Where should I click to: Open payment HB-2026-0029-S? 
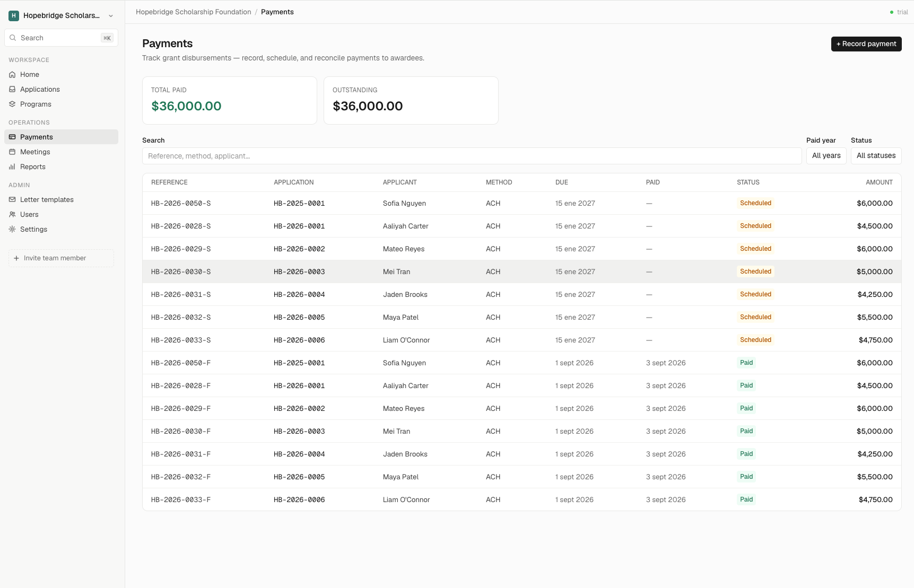coord(181,249)
